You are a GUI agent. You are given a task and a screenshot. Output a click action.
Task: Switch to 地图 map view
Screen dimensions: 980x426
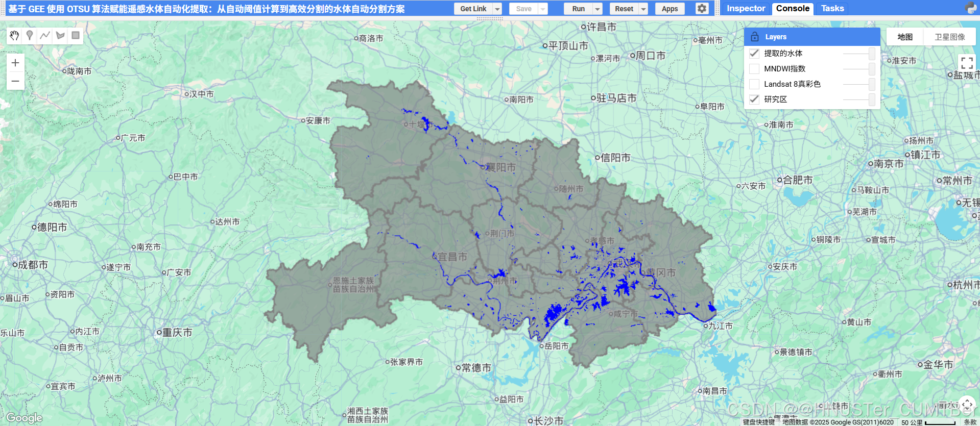point(905,37)
